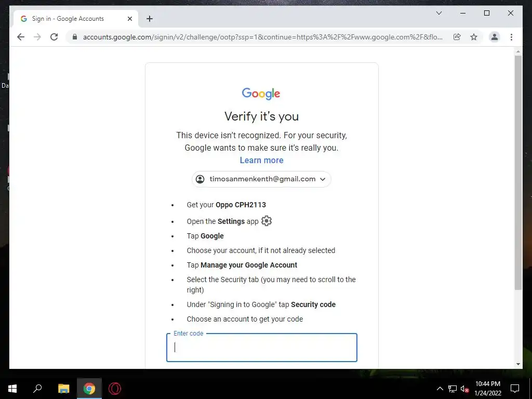Open Windows search magnifier
The image size is (532, 399).
click(37, 388)
